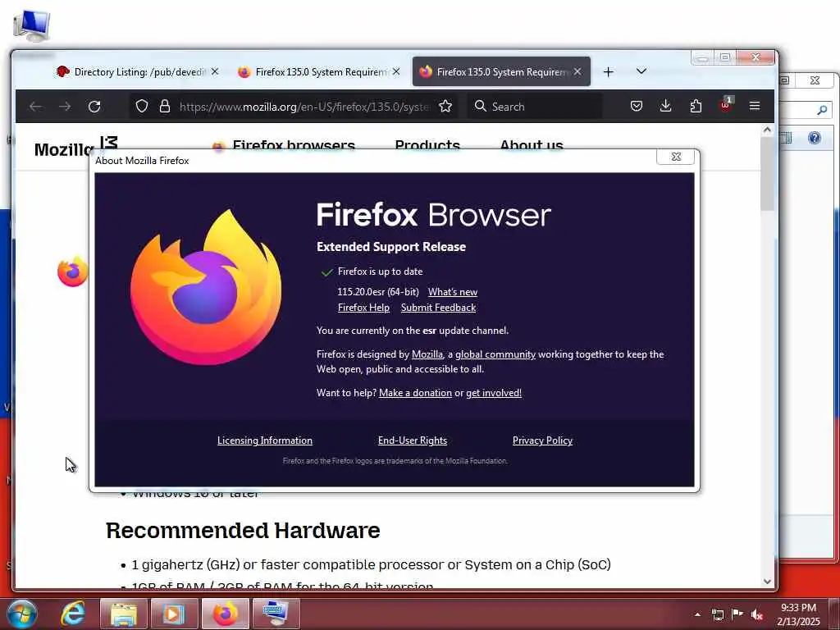Open the Extensions puzzle icon
The image size is (840, 630).
coord(696,106)
